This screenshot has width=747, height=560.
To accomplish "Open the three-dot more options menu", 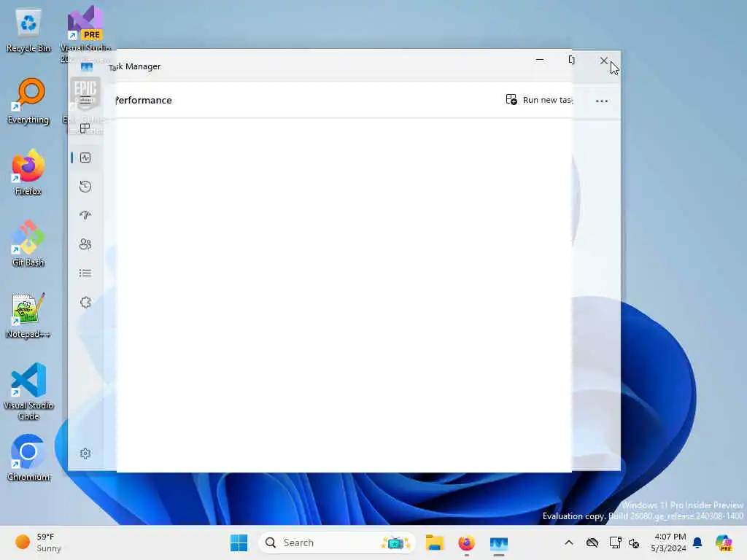I will pos(602,101).
